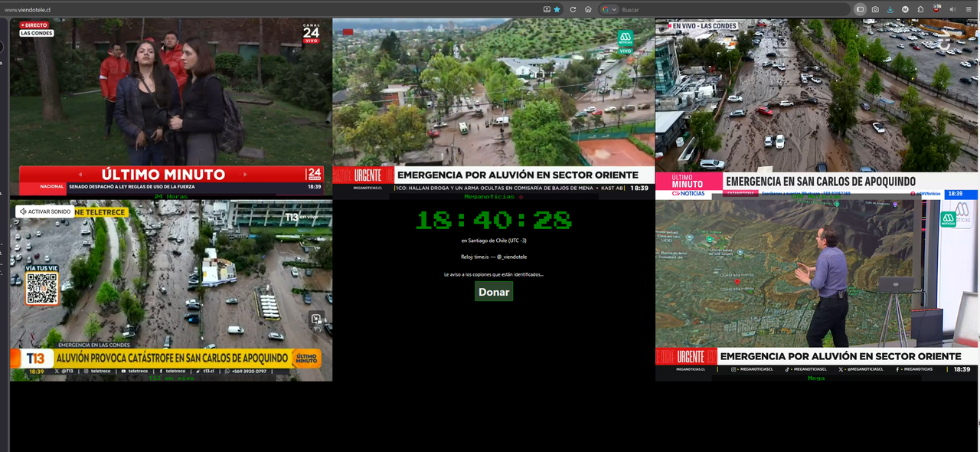The height and width of the screenshot is (452, 980).
Task: Click the install page icon in address bar
Action: click(x=547, y=9)
